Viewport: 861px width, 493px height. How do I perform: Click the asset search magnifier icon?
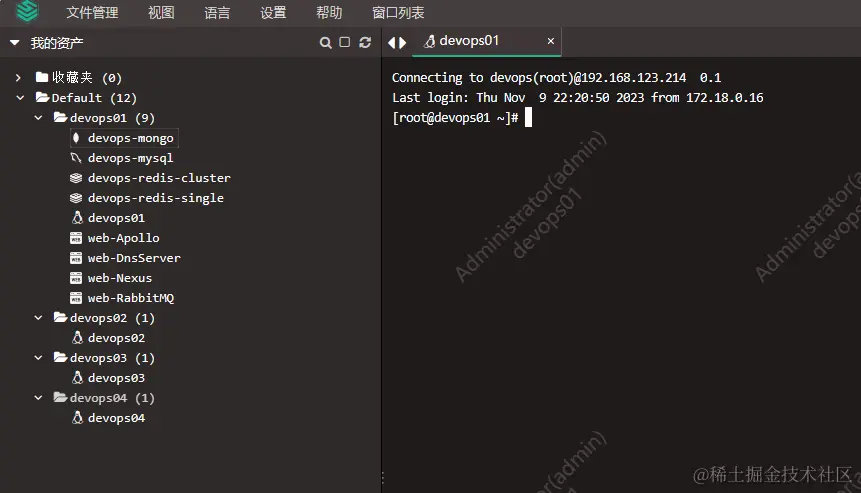[x=326, y=43]
